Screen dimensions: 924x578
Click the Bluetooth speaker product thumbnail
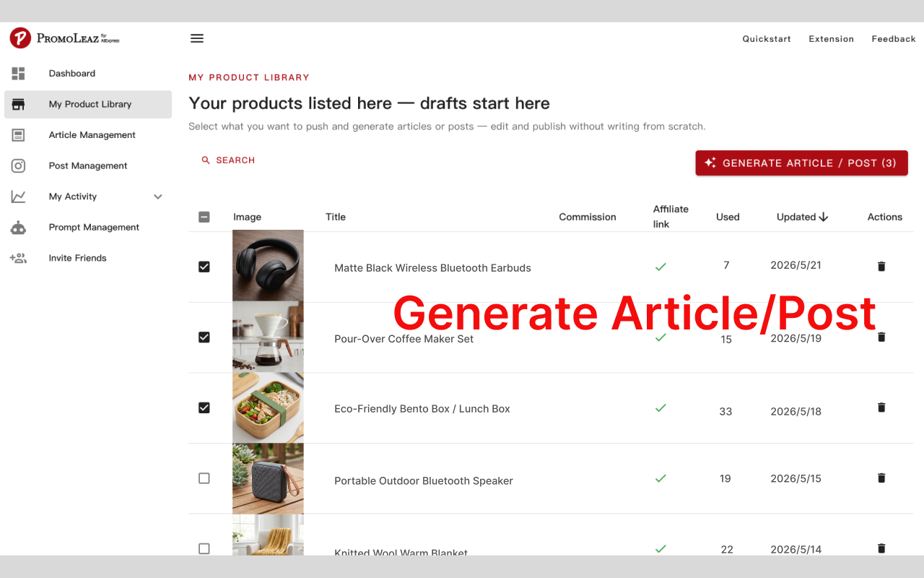(x=268, y=478)
